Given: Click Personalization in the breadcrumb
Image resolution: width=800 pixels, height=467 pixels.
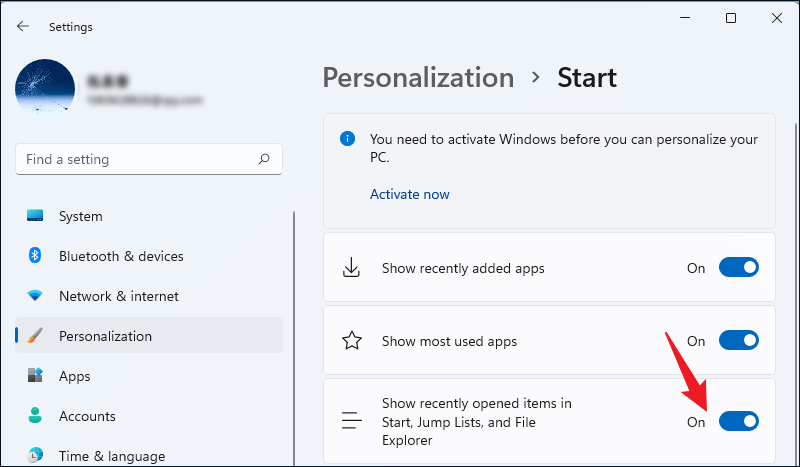Looking at the screenshot, I should tap(418, 78).
